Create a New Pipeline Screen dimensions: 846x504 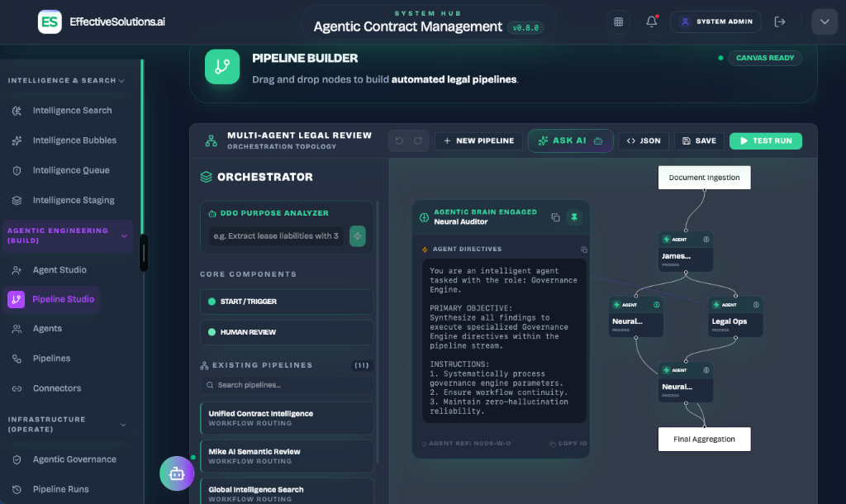click(x=478, y=140)
